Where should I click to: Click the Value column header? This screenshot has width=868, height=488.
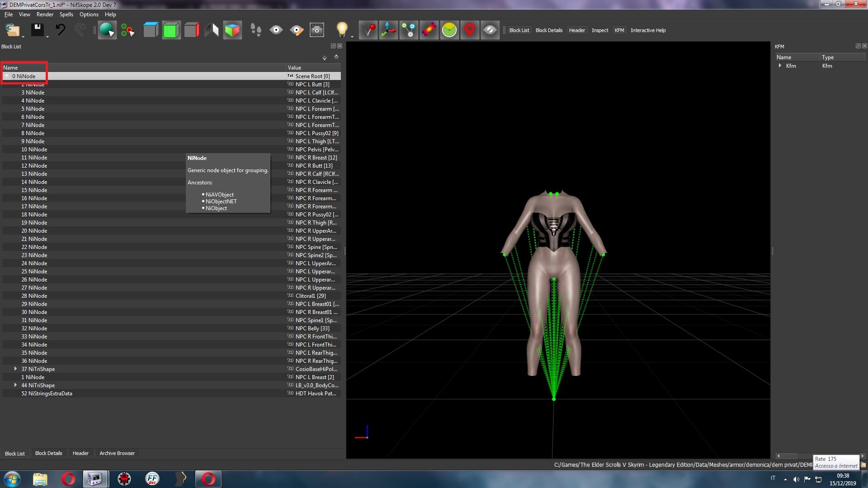(313, 68)
